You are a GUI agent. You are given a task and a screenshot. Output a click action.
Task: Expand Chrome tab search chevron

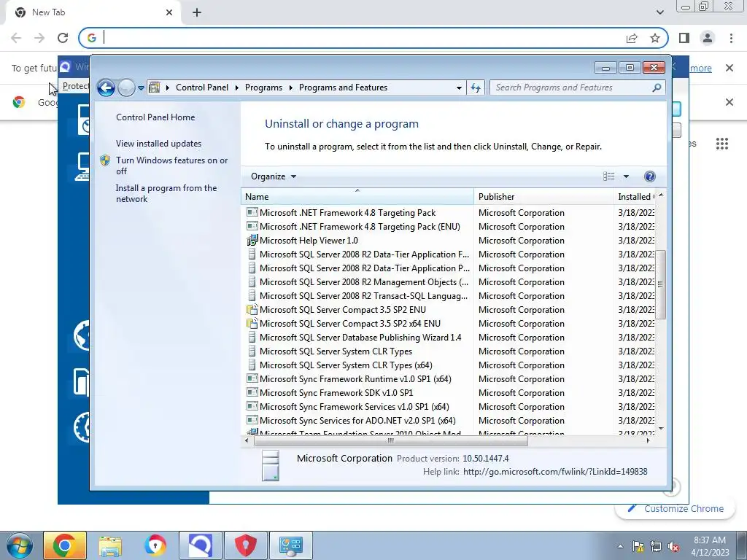pos(659,12)
